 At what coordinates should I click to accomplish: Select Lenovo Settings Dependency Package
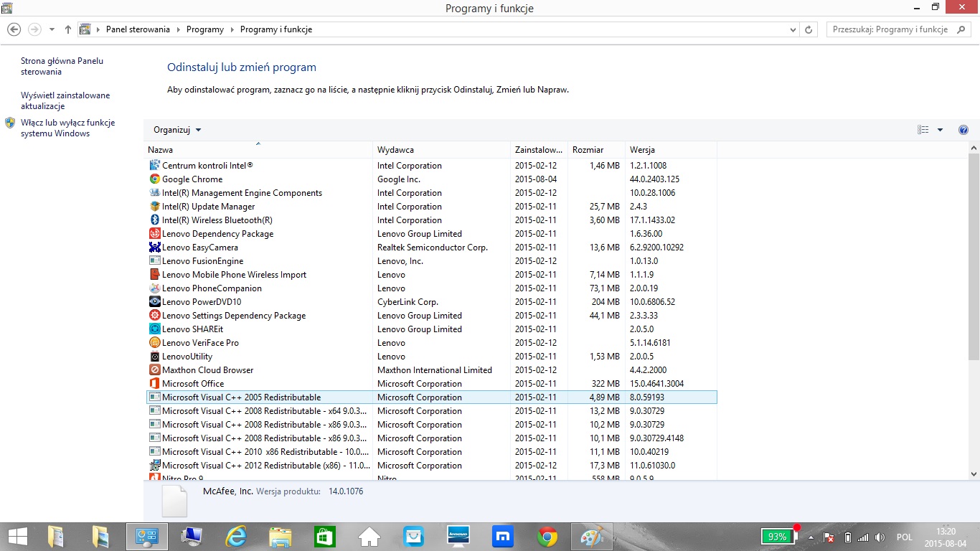[x=431, y=316]
